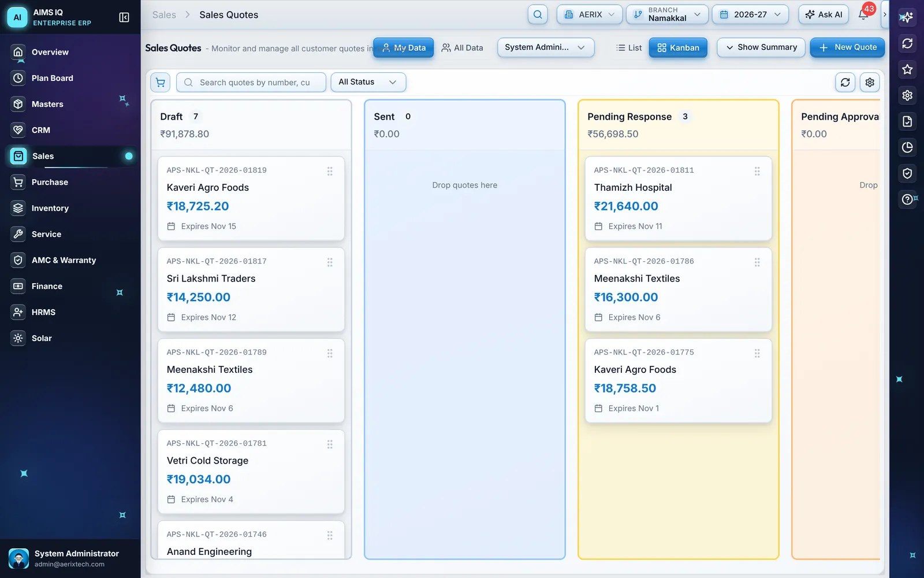Open Finance module in sidebar
Screen dimensions: 924x578
[70, 286]
